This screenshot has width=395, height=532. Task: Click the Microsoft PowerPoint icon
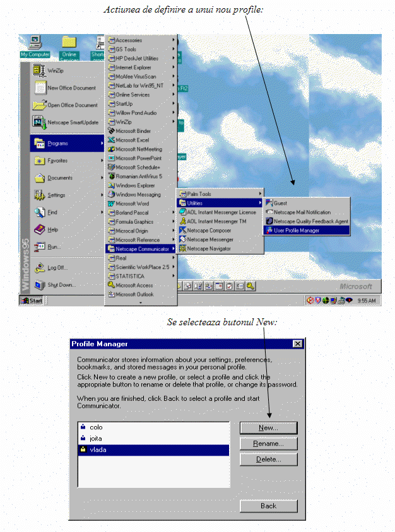[112, 158]
